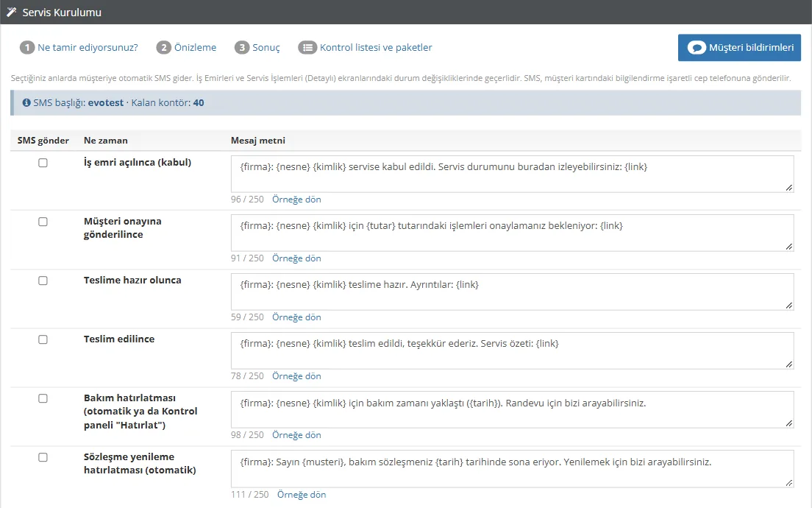Turn on Sözleşme yenileme hatırlatması SMS
Image resolution: width=812 pixels, height=508 pixels.
click(43, 458)
